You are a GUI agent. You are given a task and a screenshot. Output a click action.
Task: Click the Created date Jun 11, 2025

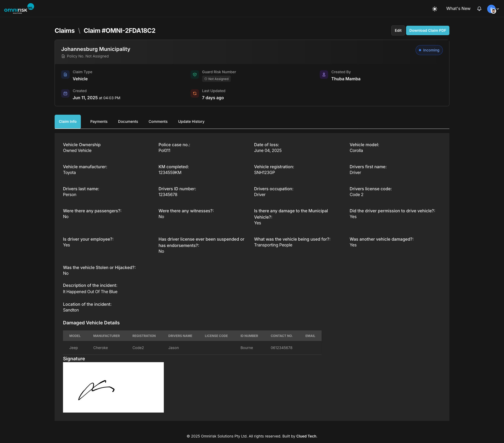(x=85, y=98)
